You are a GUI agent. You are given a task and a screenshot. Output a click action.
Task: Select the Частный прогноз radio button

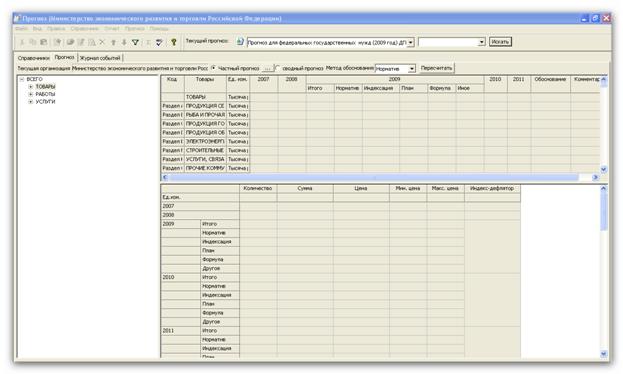(x=213, y=68)
